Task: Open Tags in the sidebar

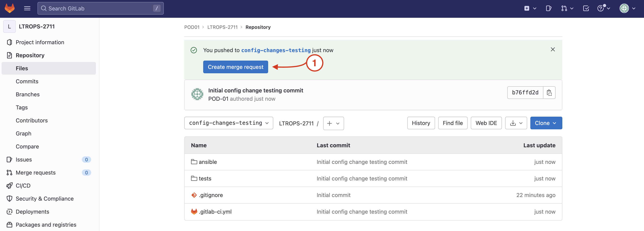Action: tap(22, 107)
